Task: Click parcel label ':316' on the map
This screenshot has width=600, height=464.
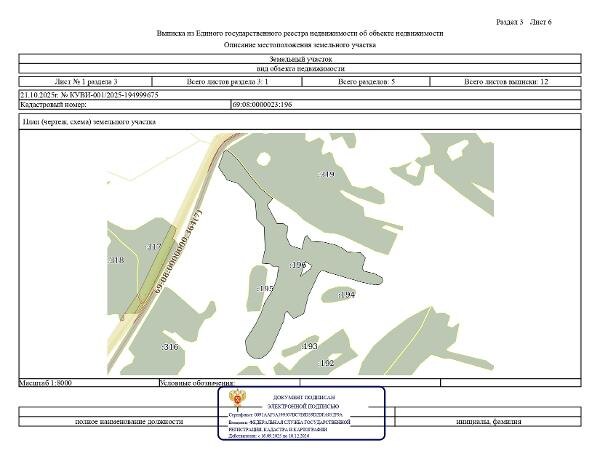Action: pyautogui.click(x=170, y=347)
